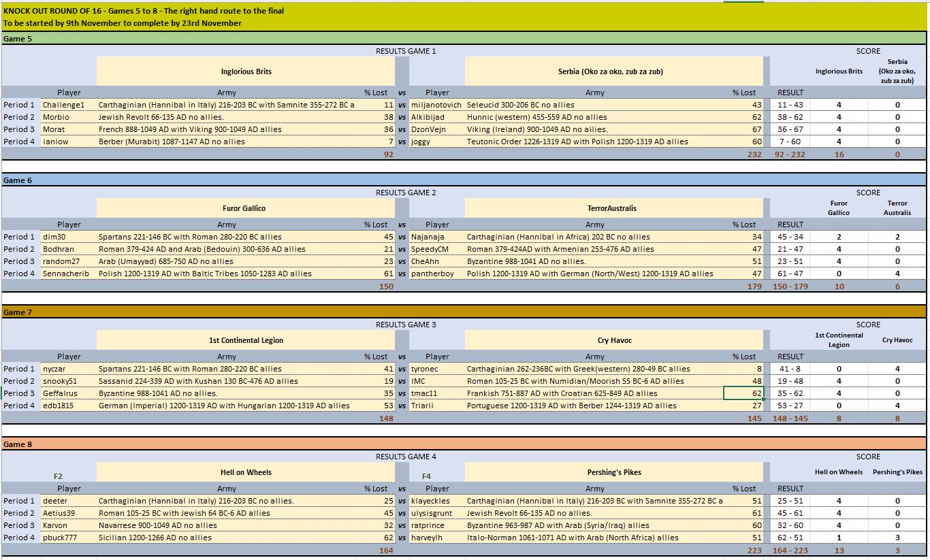Click player cell Morbio

[69, 117]
